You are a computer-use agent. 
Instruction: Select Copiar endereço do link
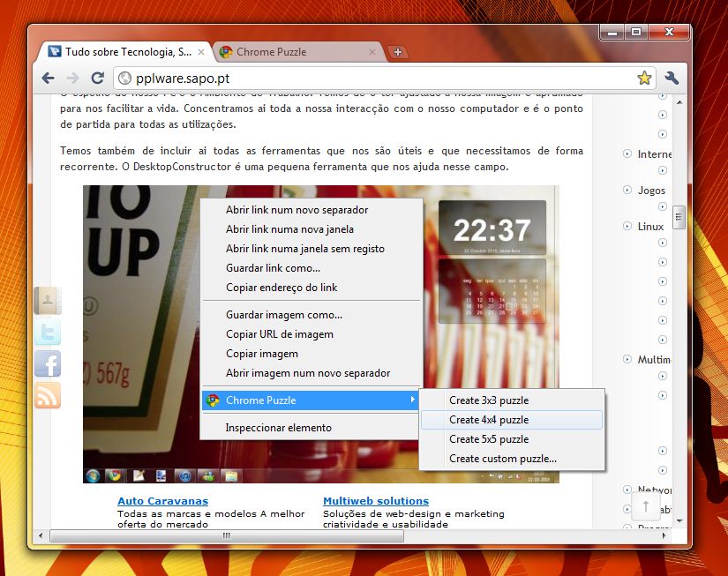point(311,288)
